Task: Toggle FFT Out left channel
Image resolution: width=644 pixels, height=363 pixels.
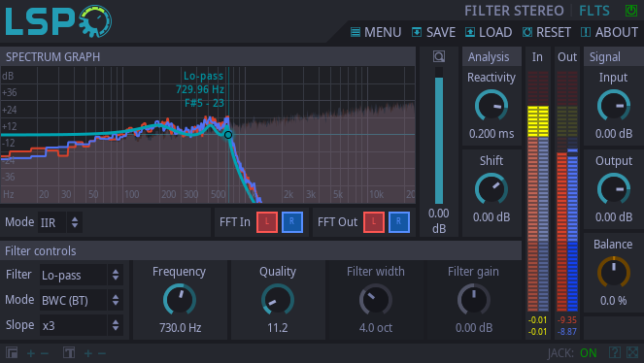Action: coord(374,222)
